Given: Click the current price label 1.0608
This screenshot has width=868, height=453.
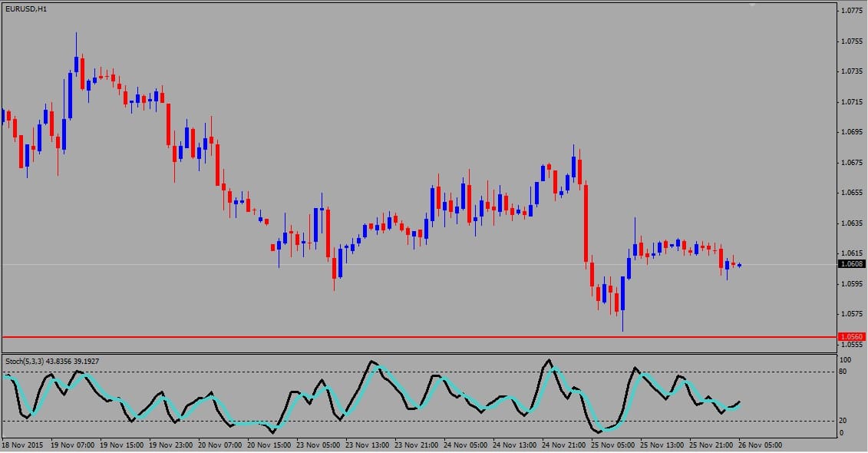Looking at the screenshot, I should 851,264.
